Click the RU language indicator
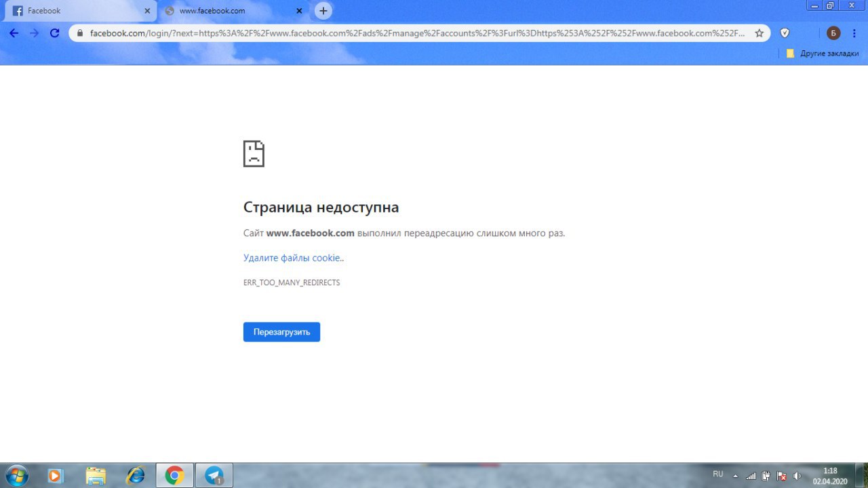 (x=718, y=474)
